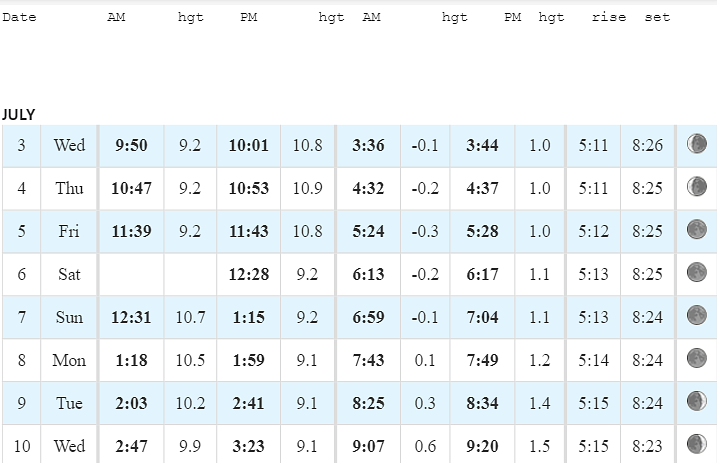Click the moon phase icon for July 7

[x=696, y=315]
